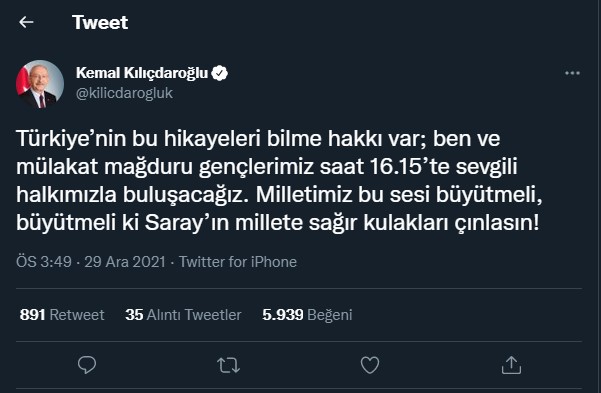The width and height of the screenshot is (601, 393).
Task: View the 891 Retweet list
Action: point(62,315)
